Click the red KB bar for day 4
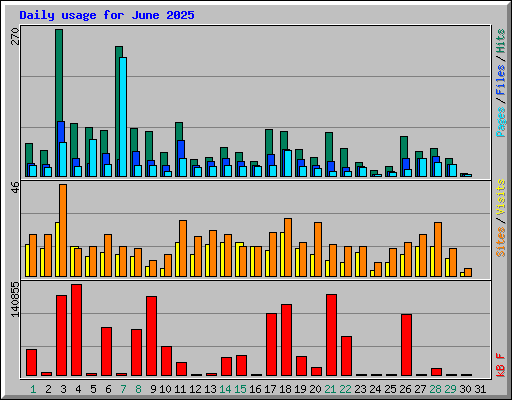512x400 pixels. pos(76,330)
